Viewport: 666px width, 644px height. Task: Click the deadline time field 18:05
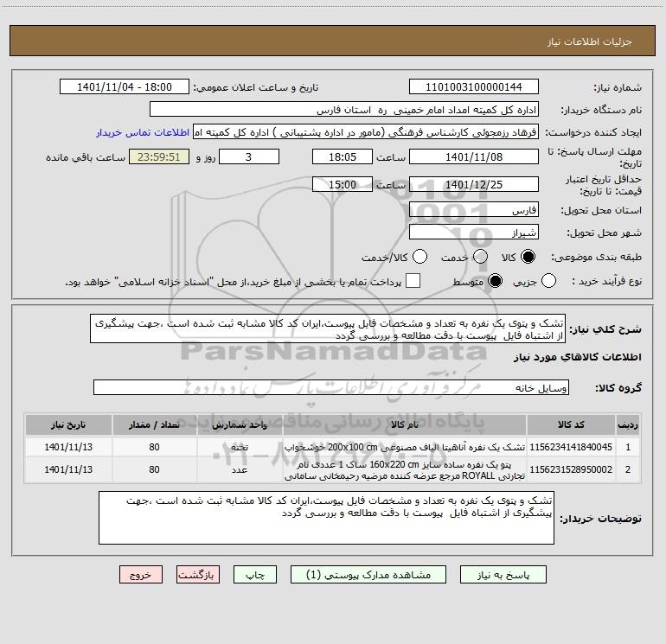343,156
